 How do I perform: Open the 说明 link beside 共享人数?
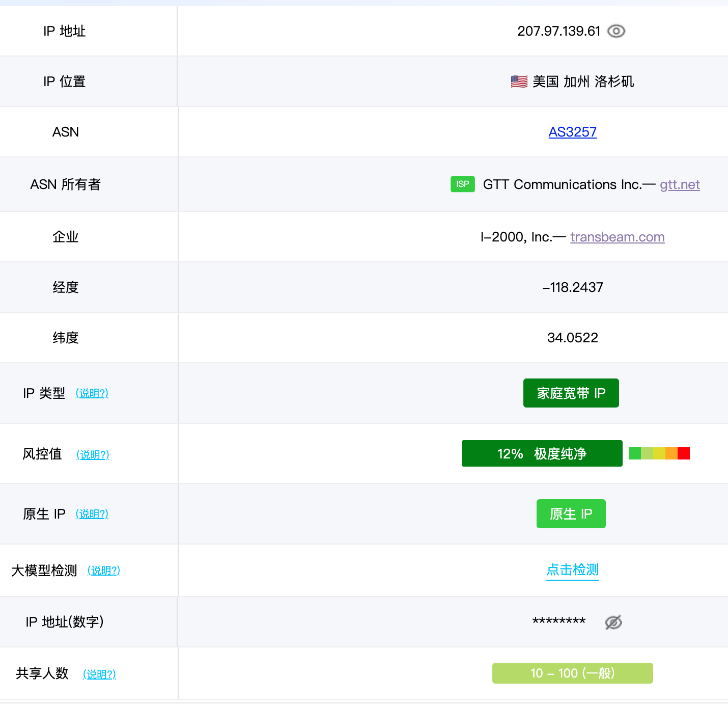[x=99, y=674]
